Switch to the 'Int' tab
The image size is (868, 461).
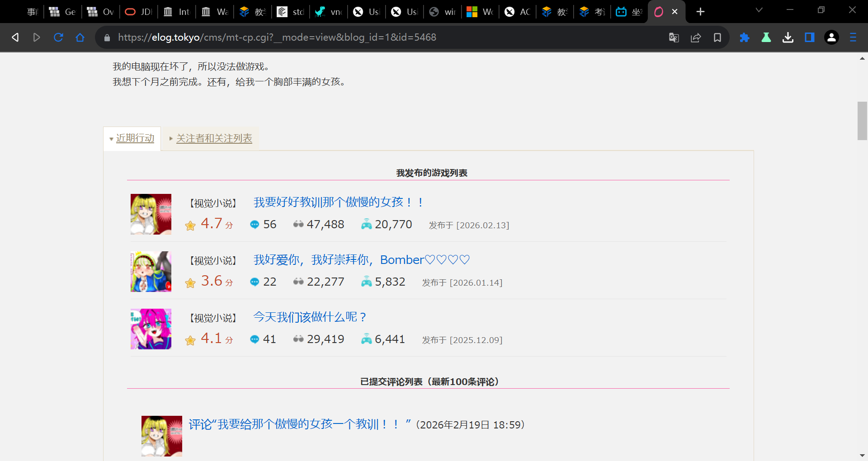pos(177,12)
